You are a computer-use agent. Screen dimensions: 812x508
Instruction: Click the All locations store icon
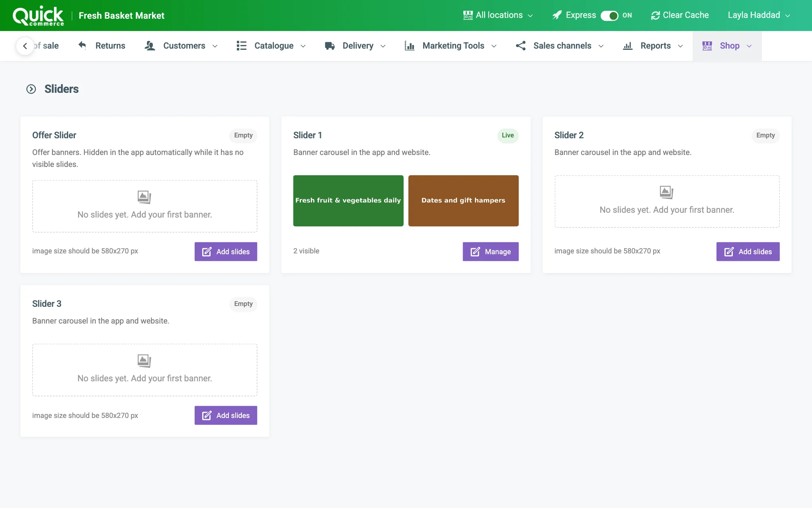(x=468, y=15)
